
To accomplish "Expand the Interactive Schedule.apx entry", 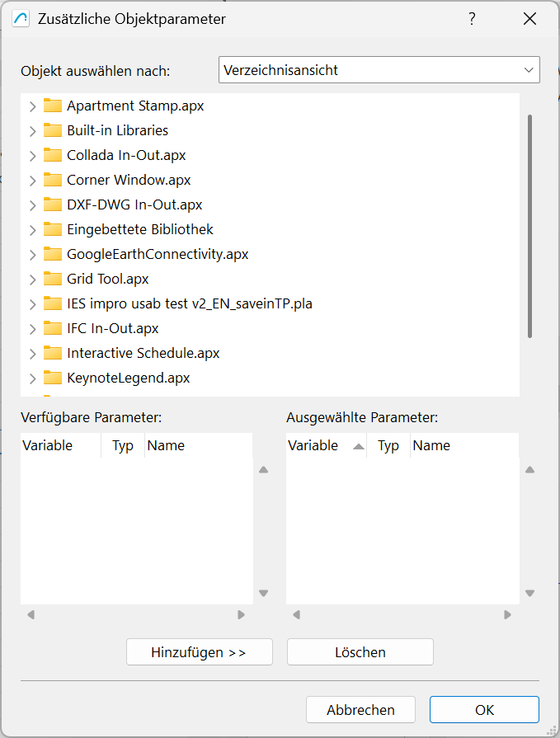I will click(x=31, y=353).
